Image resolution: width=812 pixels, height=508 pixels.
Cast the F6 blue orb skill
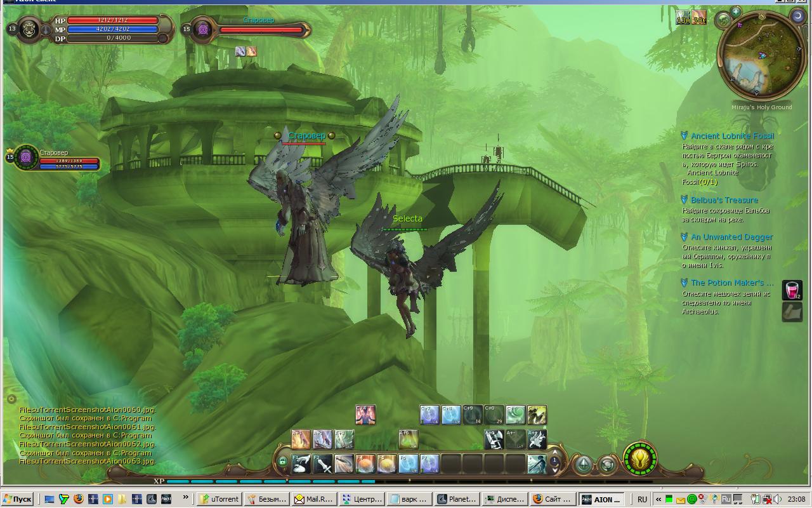point(409,464)
